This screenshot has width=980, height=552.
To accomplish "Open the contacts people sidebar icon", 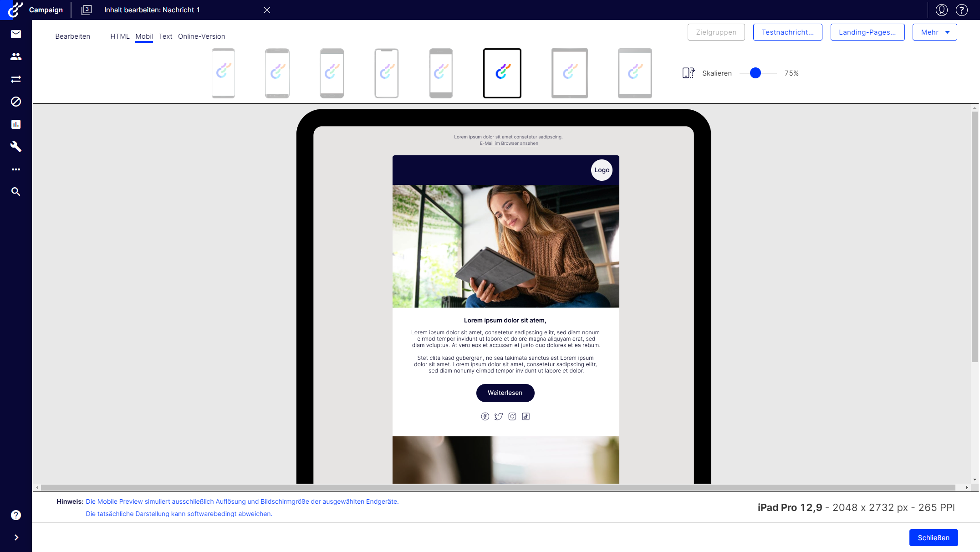I will pos(16,56).
